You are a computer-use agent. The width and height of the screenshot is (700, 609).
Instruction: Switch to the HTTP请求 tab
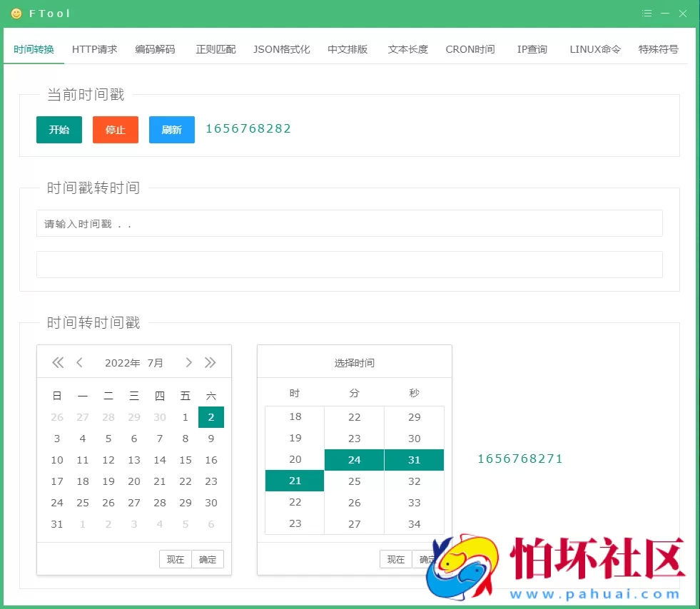coord(94,49)
